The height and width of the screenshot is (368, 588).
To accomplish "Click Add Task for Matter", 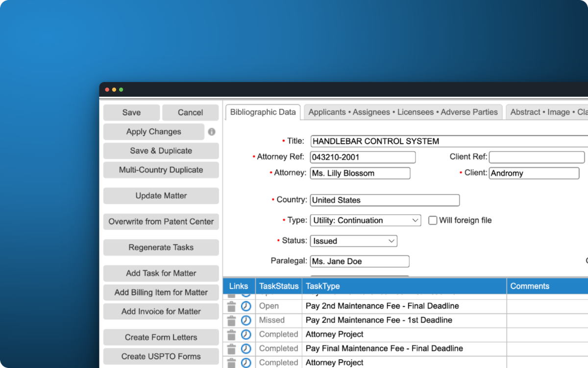I will point(161,273).
